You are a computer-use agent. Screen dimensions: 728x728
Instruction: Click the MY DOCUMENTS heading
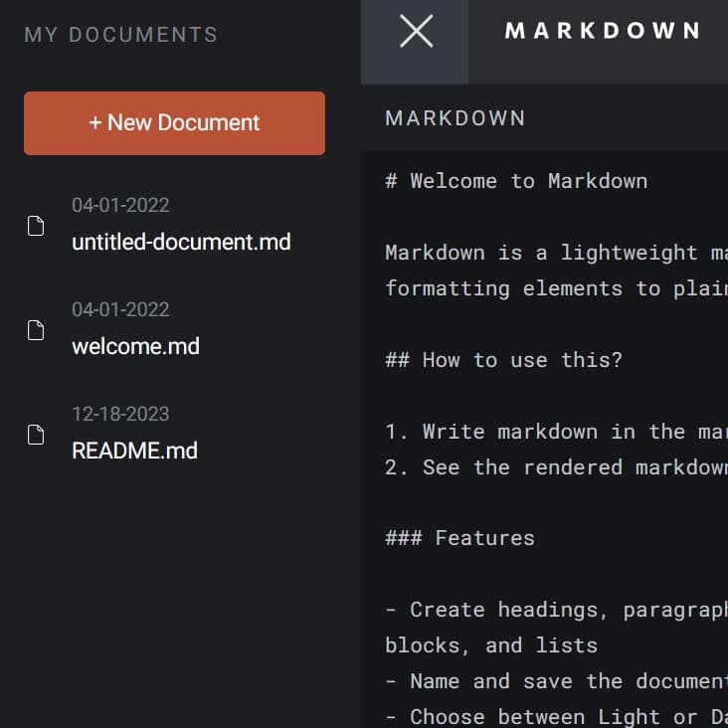coord(120,35)
